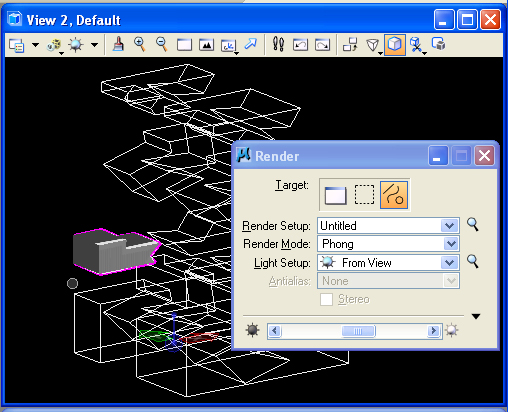Screen dimensions: 508x412
Task: Activate the Window Area tool
Action: [184, 45]
